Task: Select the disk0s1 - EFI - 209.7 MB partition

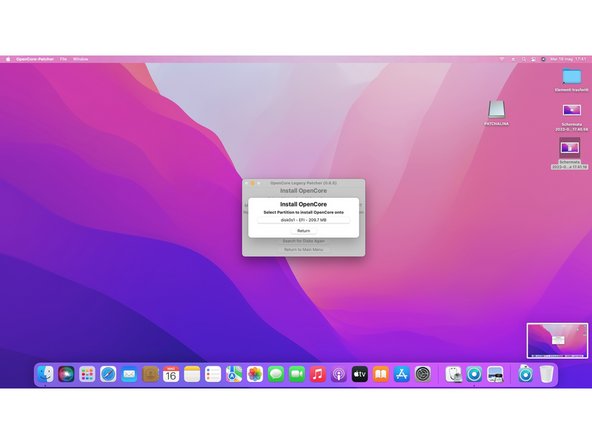Action: click(x=304, y=220)
